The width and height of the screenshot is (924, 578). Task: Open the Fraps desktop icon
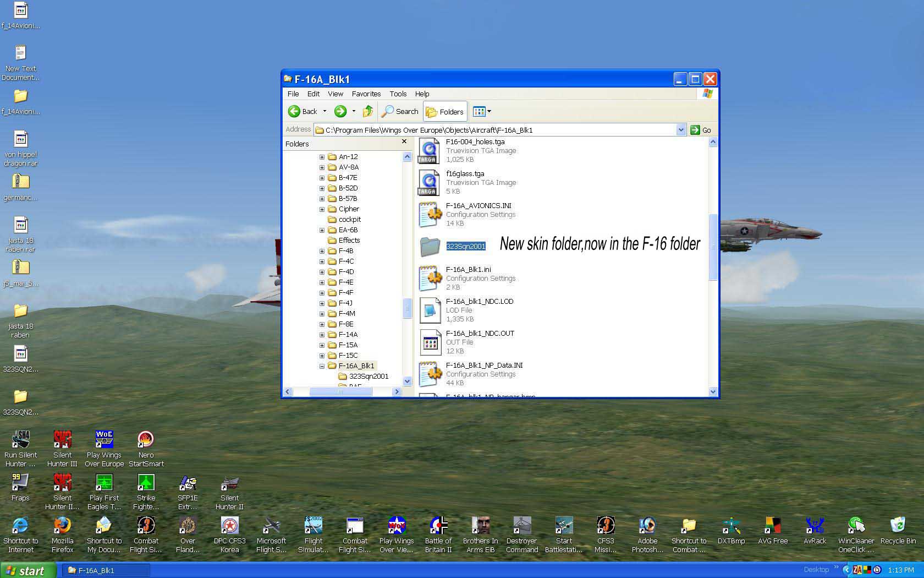click(20, 487)
